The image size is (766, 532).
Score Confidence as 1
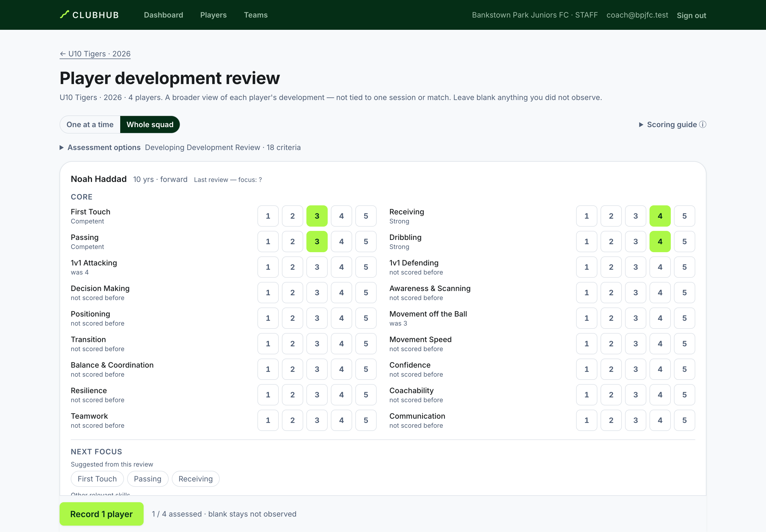click(587, 369)
